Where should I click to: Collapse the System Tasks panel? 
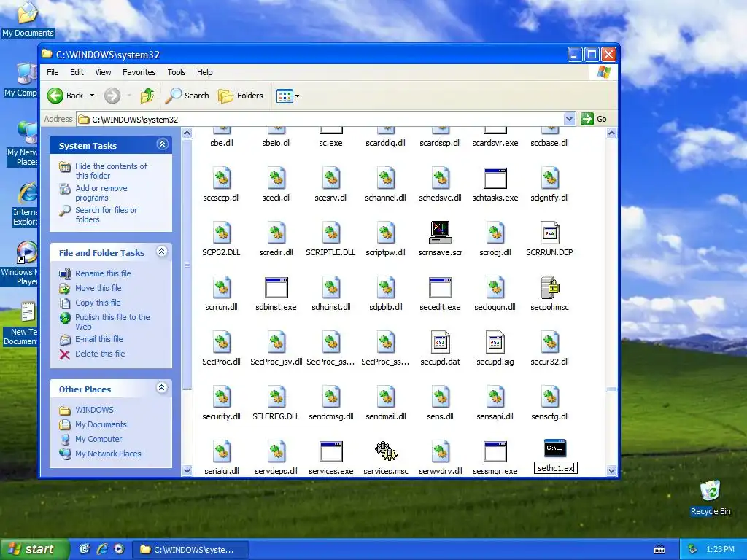162,144
